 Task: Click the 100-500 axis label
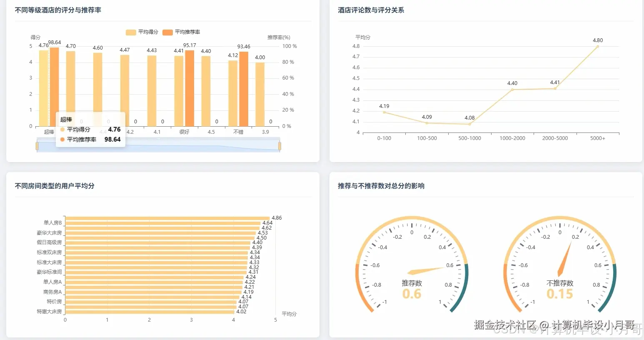click(427, 138)
